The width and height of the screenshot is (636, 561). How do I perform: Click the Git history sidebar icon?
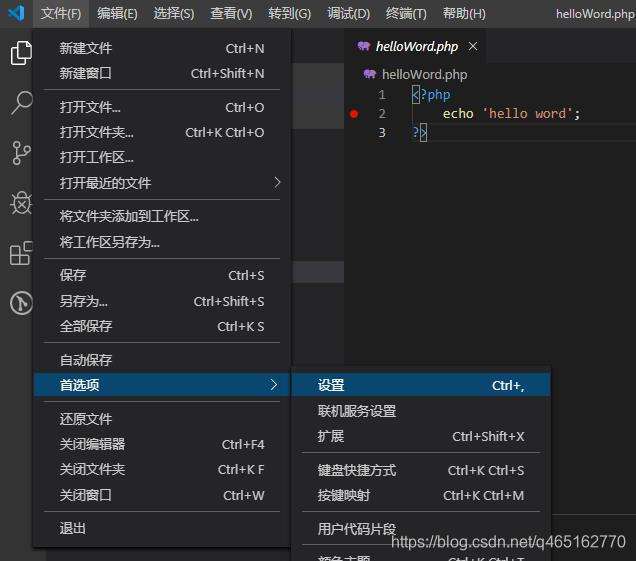(21, 303)
